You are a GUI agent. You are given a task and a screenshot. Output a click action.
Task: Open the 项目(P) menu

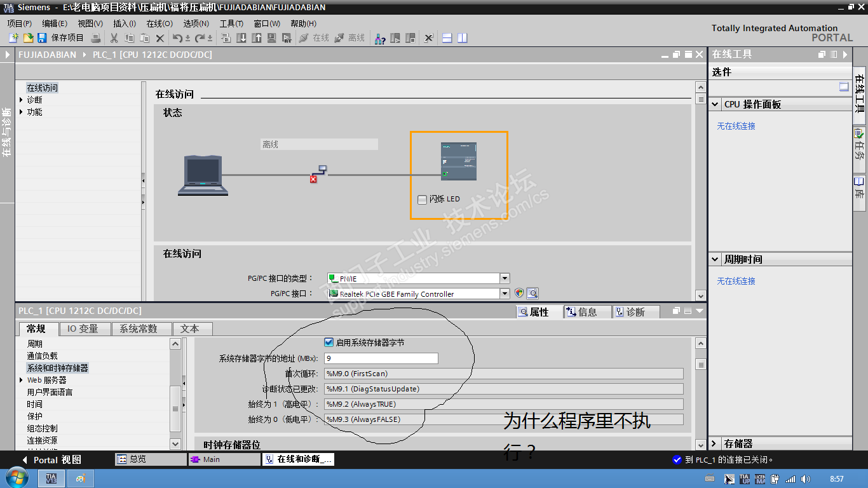(19, 24)
